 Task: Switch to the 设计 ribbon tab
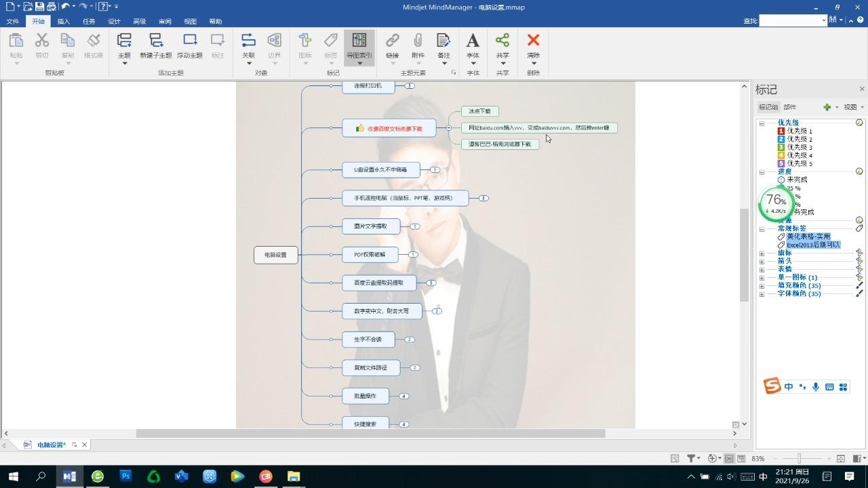coord(114,22)
